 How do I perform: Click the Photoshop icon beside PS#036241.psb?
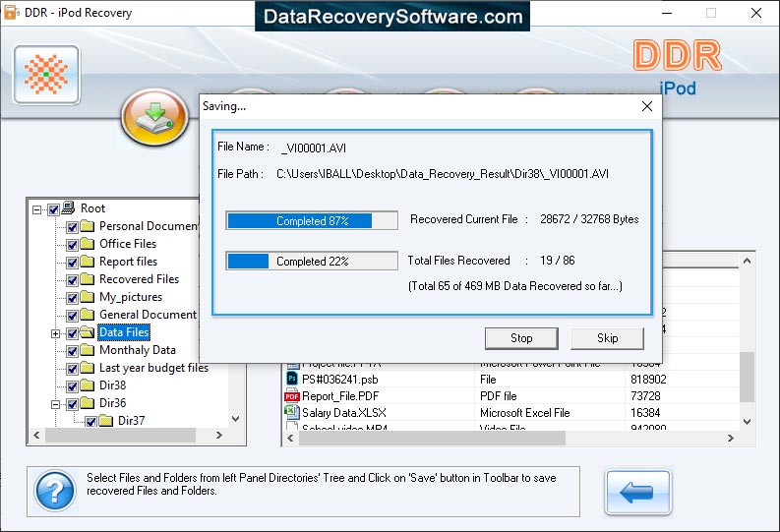click(x=292, y=379)
